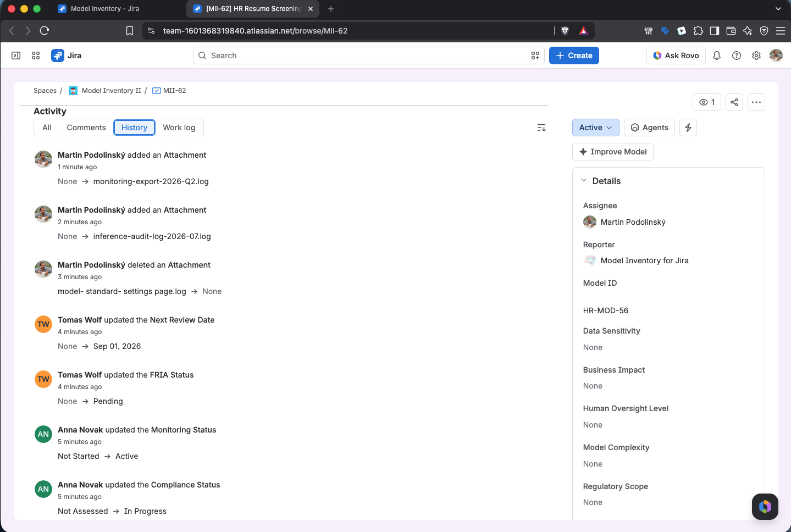The image size is (791, 532).
Task: Open the user profile avatar
Action: (x=776, y=56)
